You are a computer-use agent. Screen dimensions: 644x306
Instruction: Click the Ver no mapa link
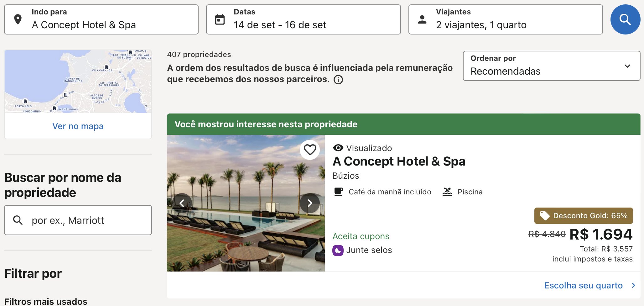point(78,126)
